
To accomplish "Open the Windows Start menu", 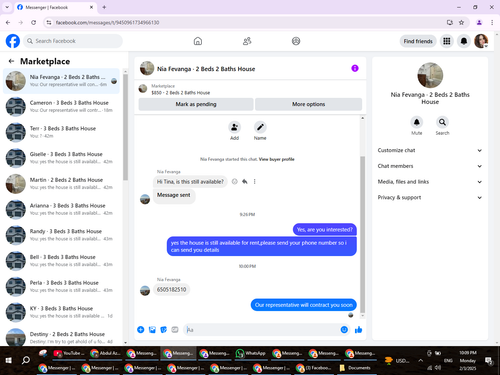I will [x=9, y=360].
